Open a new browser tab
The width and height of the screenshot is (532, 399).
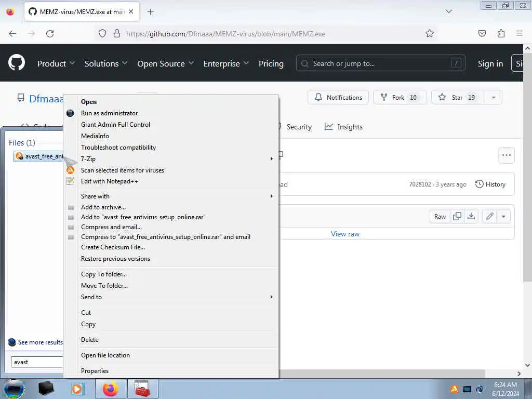tap(150, 12)
